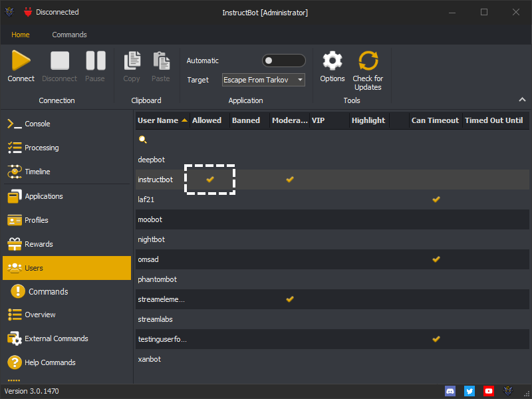Open the Overview sidebar item
This screenshot has width=532, height=399.
click(x=67, y=315)
